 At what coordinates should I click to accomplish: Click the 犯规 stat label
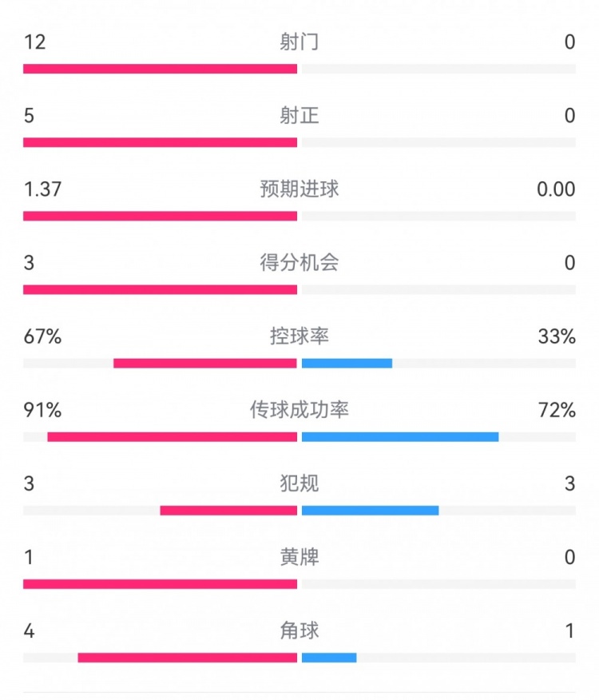tap(299, 483)
